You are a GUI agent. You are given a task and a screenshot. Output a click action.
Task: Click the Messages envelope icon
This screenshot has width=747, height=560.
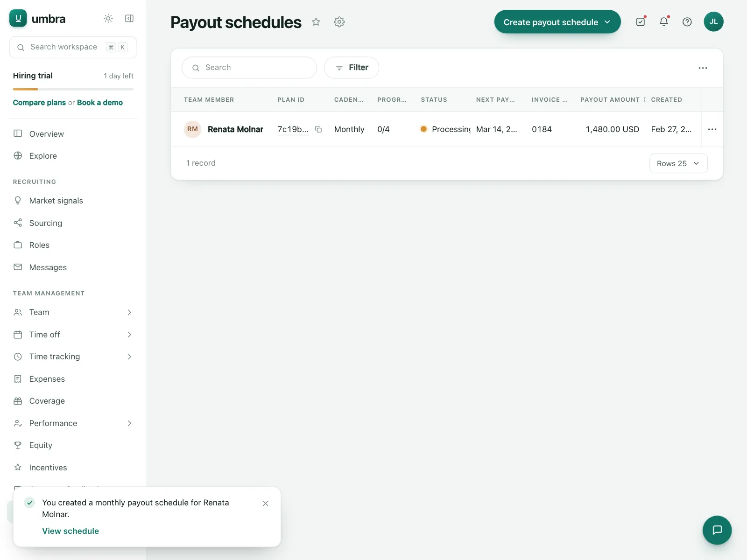[x=18, y=267]
